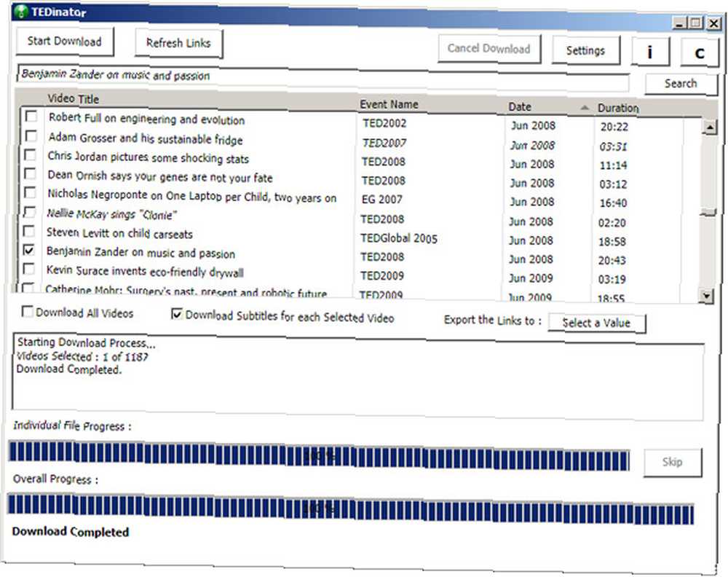Click 'Download Completed.' line in the log
This screenshot has height=577, width=728.
coord(69,370)
